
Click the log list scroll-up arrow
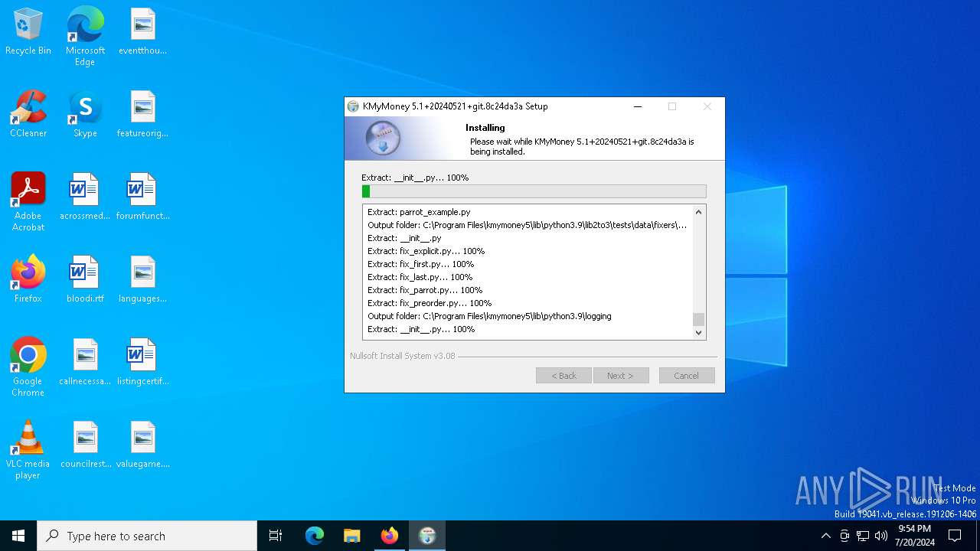tap(698, 212)
